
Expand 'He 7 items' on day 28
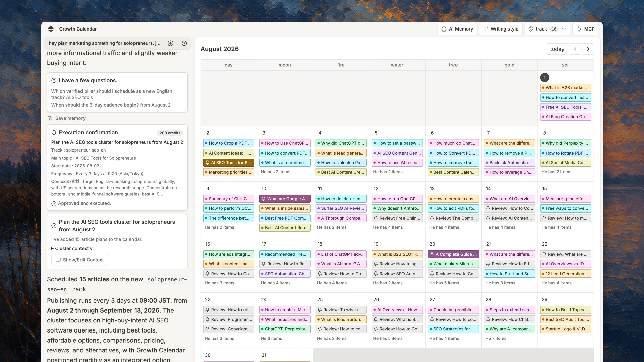coord(496,339)
